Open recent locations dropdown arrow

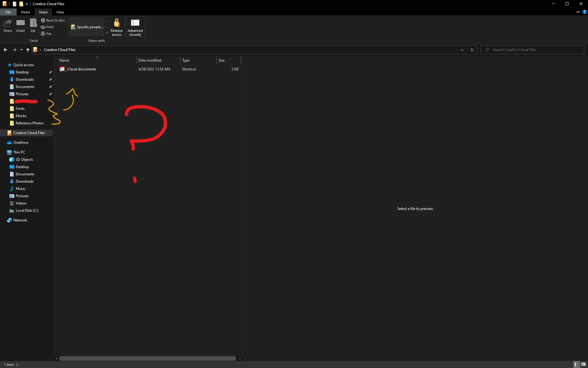tap(22, 50)
